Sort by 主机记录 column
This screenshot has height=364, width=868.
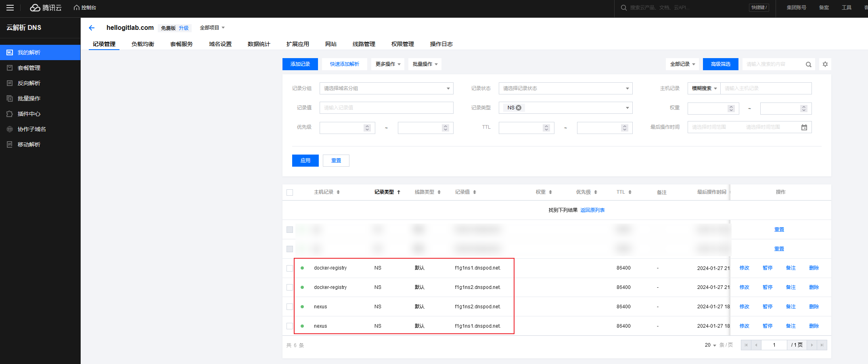point(338,192)
